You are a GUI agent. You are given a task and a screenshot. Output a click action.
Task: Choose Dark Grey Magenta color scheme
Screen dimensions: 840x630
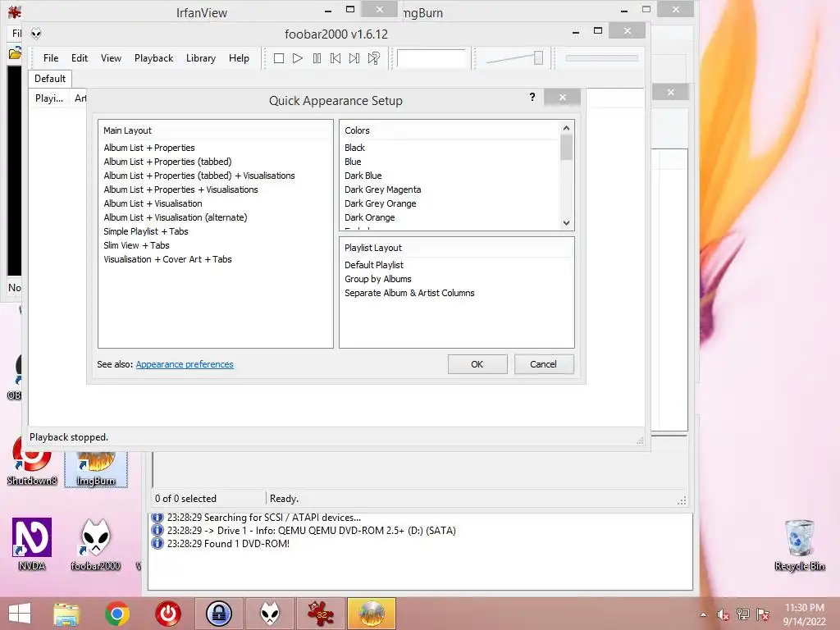coord(382,189)
